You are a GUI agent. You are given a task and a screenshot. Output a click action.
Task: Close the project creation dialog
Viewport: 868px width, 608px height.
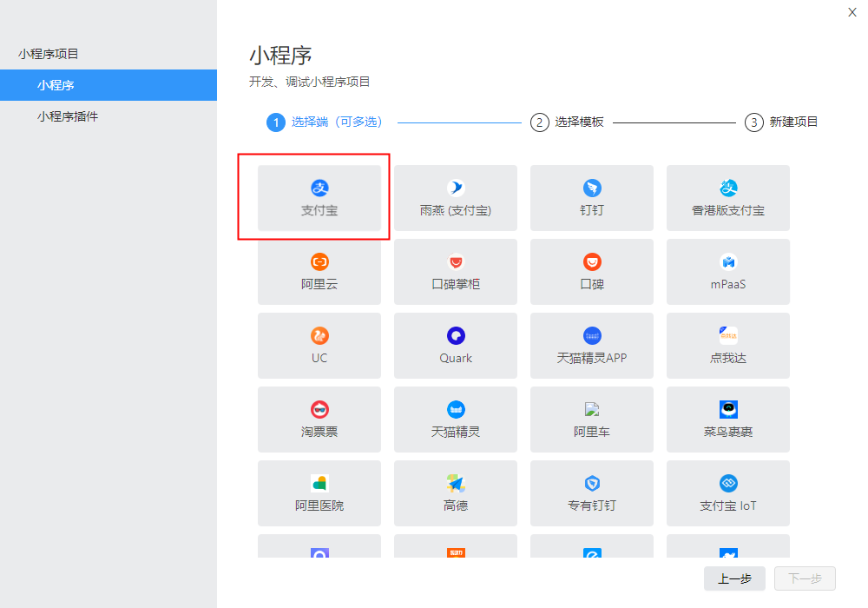click(x=852, y=12)
